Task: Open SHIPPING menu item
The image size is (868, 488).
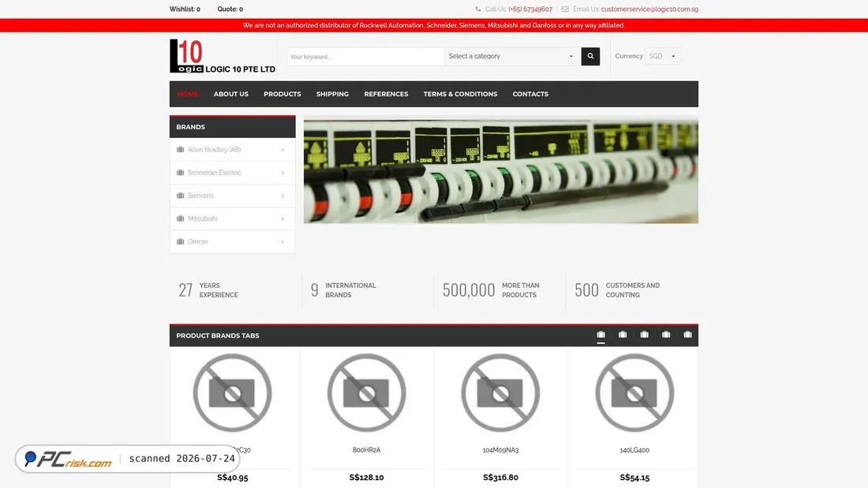Action: click(x=332, y=94)
